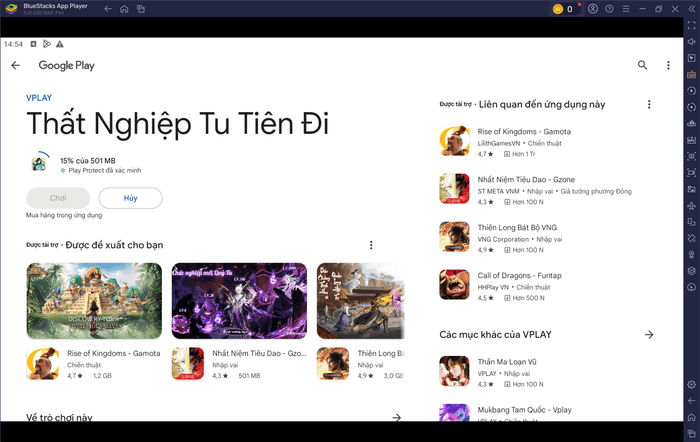Viewport: 700px width, 442px height.
Task: Click the sidebar Android home button
Action: pos(692,417)
